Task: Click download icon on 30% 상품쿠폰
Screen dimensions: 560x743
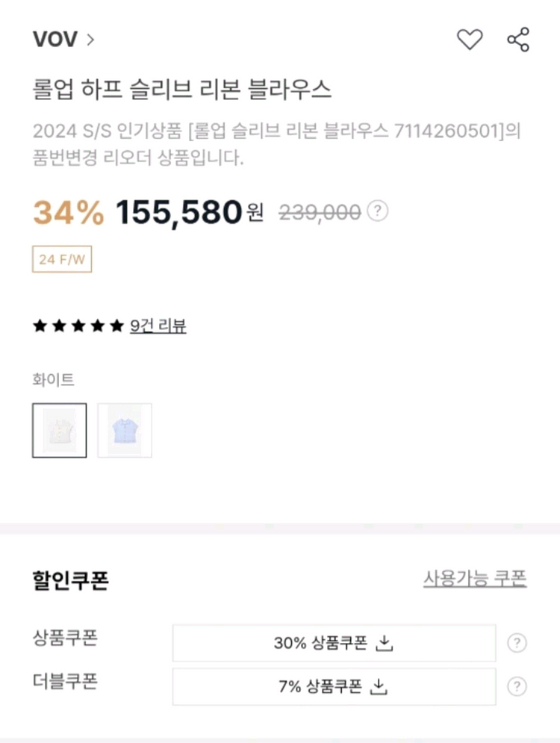Action: [384, 643]
